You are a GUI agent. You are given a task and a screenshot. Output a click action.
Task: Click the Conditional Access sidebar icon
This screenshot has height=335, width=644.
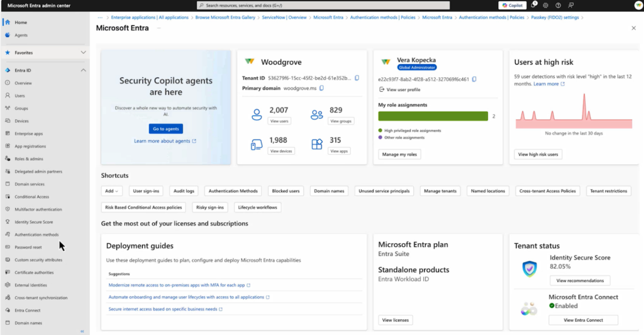8,196
